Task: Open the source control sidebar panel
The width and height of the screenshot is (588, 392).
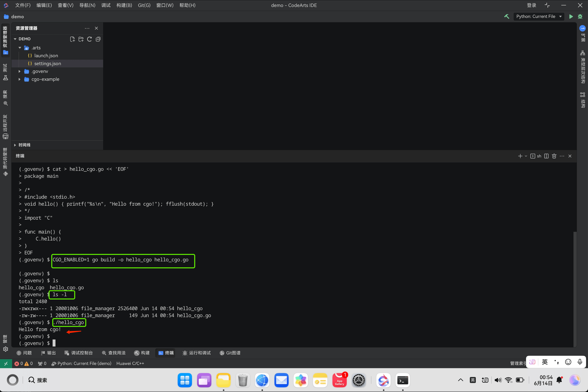Action: pos(5,162)
